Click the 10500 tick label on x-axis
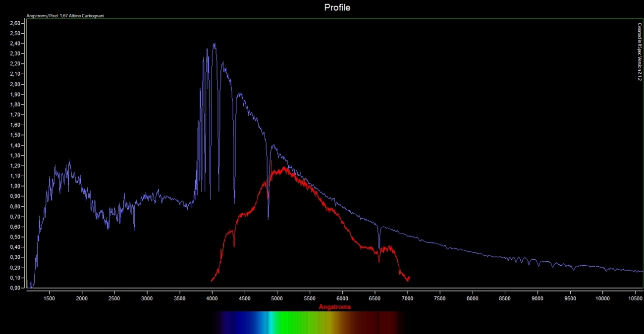644x334 pixels. click(635, 298)
